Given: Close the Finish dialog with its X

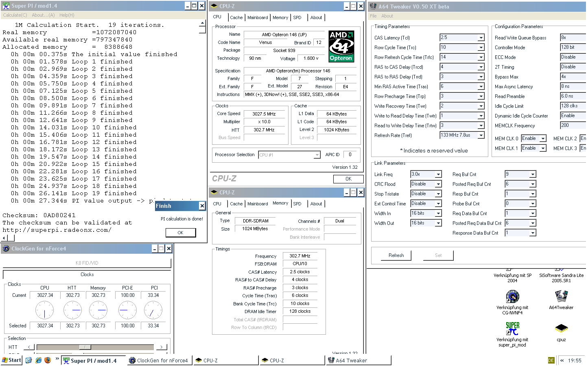Looking at the screenshot, I should pyautogui.click(x=202, y=206).
